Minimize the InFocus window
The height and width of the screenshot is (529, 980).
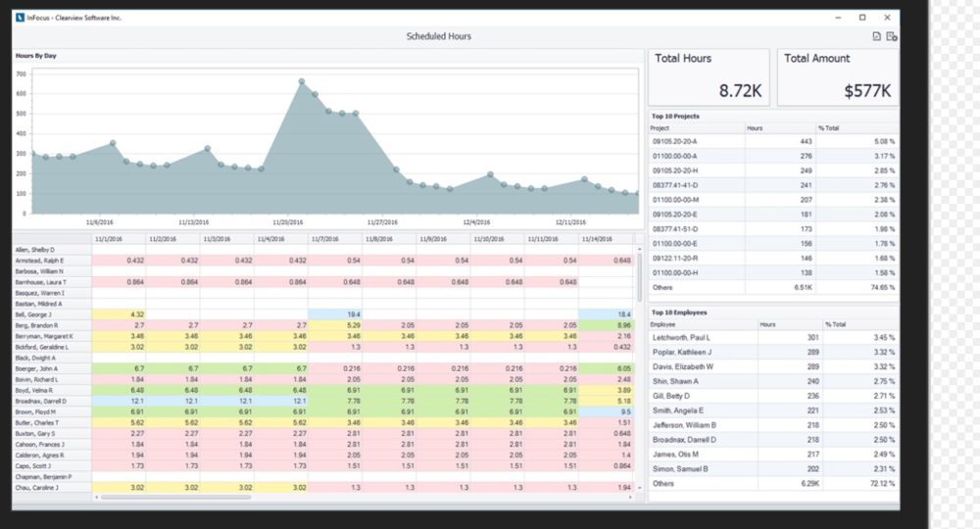coord(837,18)
